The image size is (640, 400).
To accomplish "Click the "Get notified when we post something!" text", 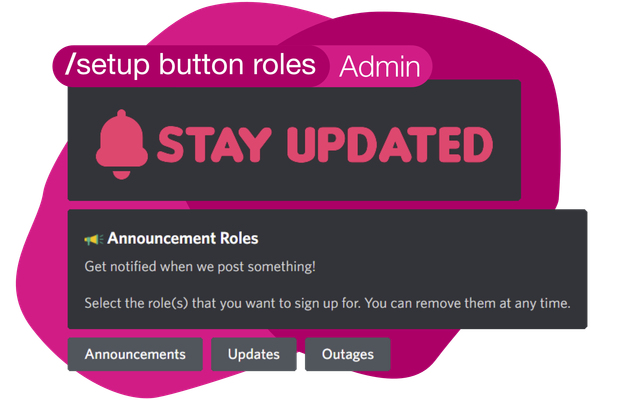I will (200, 266).
